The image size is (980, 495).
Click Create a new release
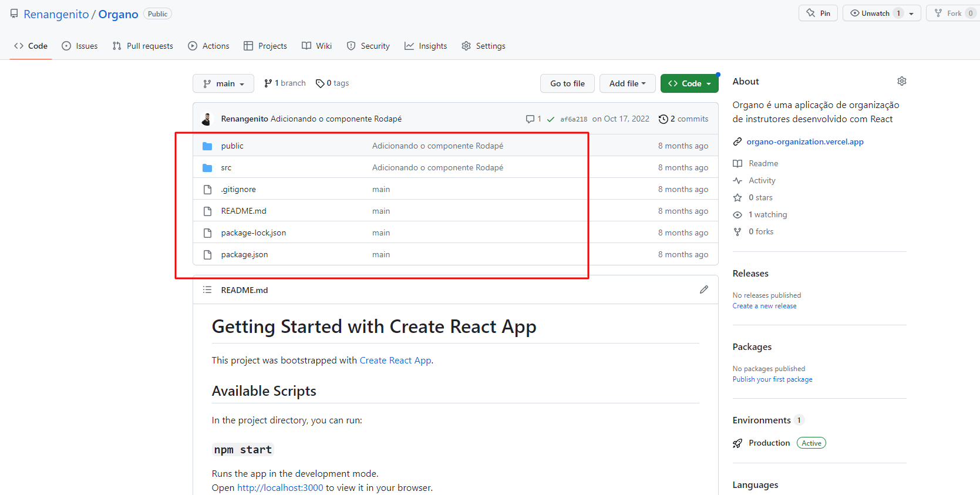tap(765, 306)
